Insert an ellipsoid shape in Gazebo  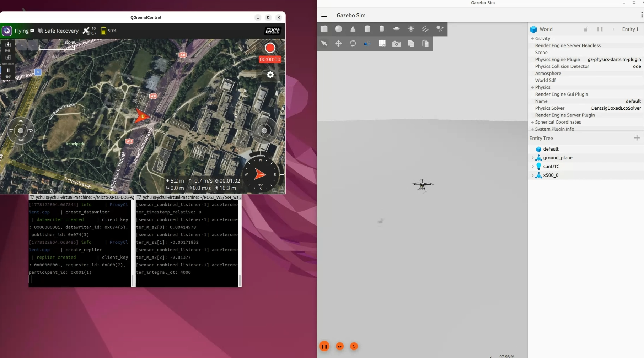tap(396, 29)
